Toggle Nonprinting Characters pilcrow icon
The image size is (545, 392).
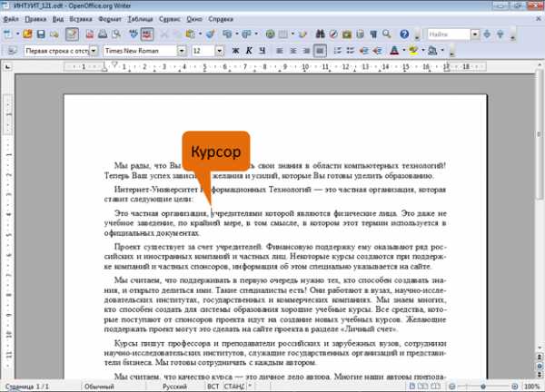[373, 34]
